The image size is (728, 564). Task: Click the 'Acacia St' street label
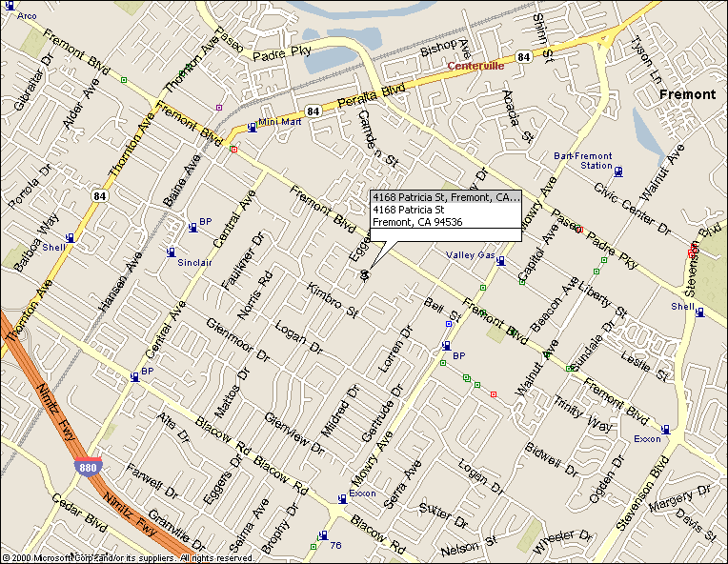tap(517, 116)
